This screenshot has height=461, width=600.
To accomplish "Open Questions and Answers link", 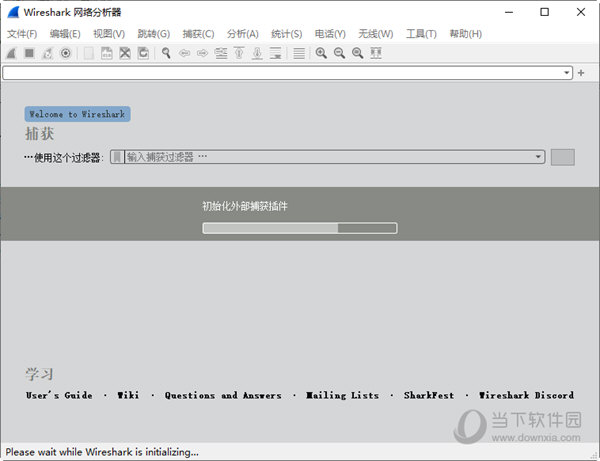I will pos(223,395).
